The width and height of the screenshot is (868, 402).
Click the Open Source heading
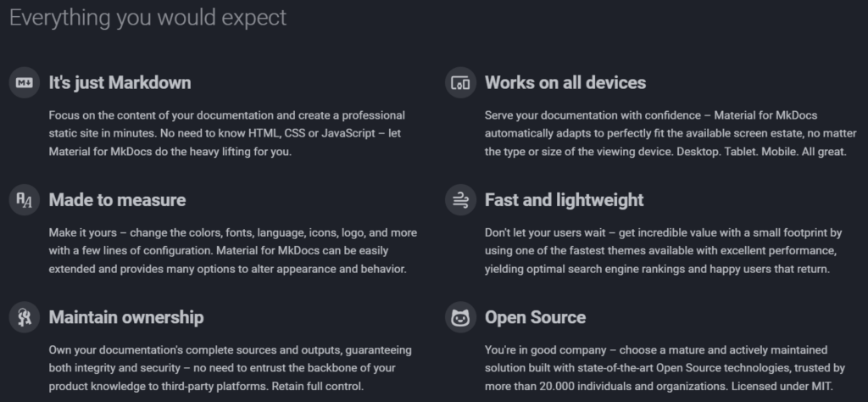pos(536,317)
